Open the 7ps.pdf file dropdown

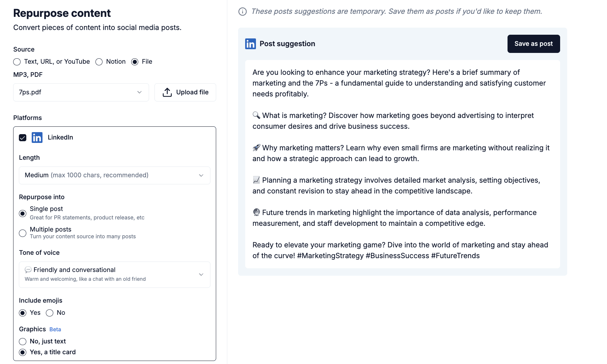81,92
